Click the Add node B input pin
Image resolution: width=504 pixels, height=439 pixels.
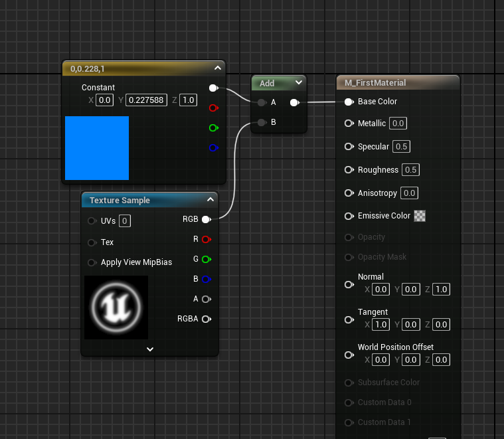click(262, 122)
